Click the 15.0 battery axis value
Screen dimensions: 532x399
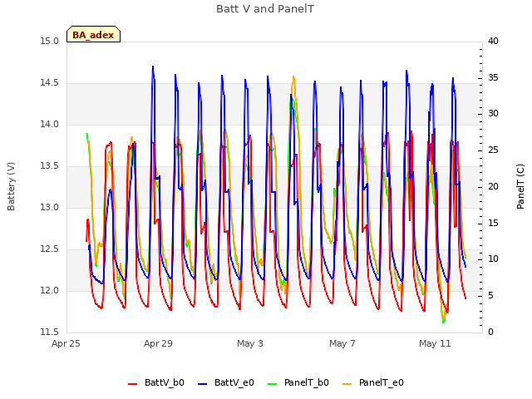click(50, 42)
